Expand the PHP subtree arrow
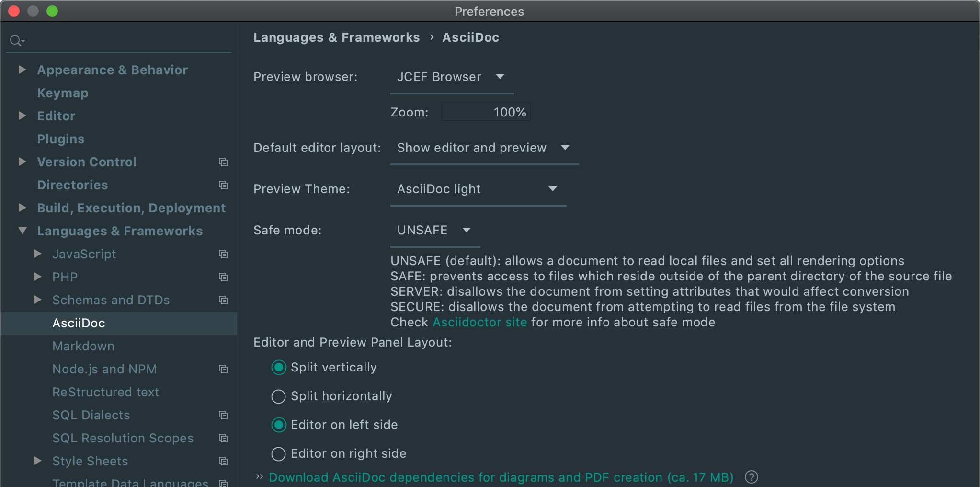980x487 pixels. coord(38,277)
